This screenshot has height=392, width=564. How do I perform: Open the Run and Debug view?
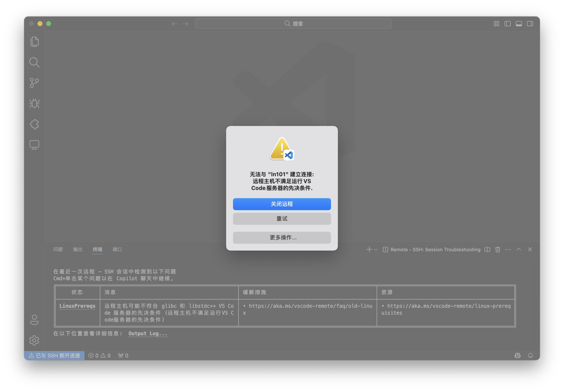click(x=34, y=103)
